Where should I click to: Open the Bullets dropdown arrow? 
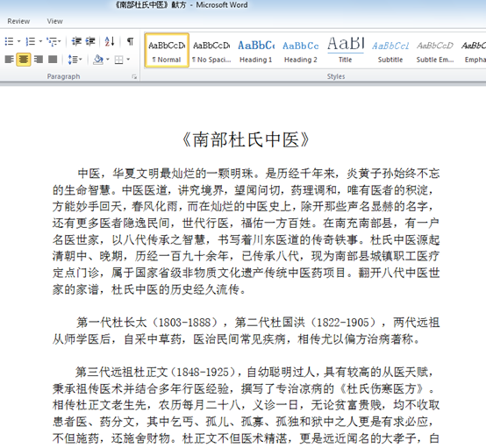click(x=18, y=41)
